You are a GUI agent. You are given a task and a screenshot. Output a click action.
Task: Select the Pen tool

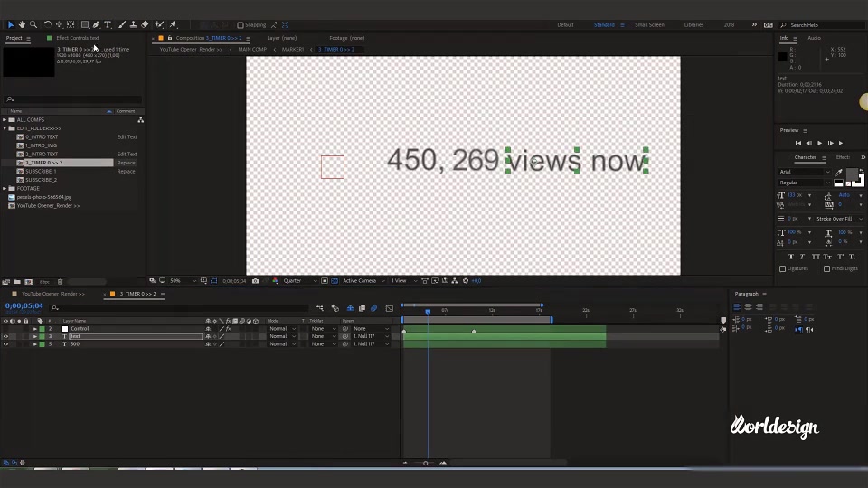tap(97, 25)
